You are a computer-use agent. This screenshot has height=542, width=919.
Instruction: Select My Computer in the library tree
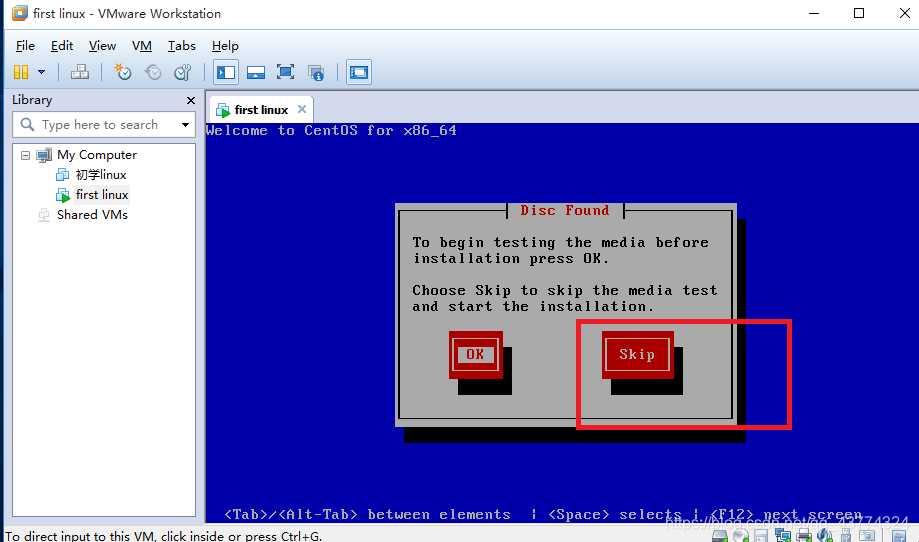tap(97, 155)
